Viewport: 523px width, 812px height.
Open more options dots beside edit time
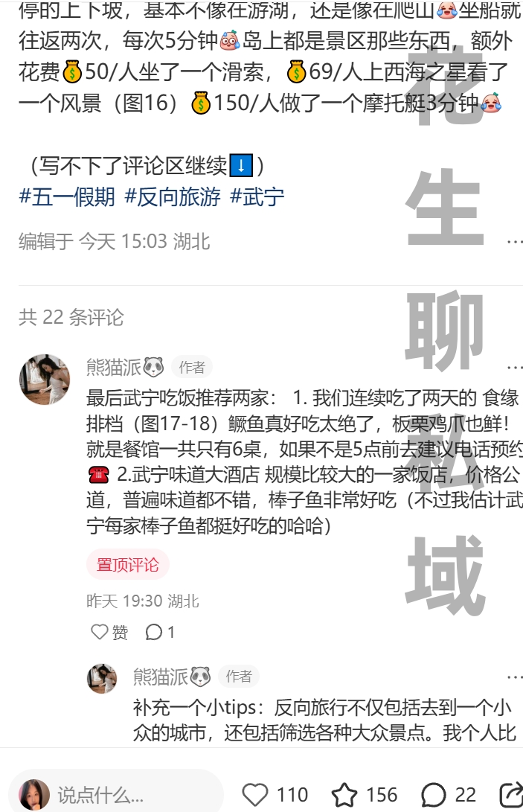(x=514, y=242)
